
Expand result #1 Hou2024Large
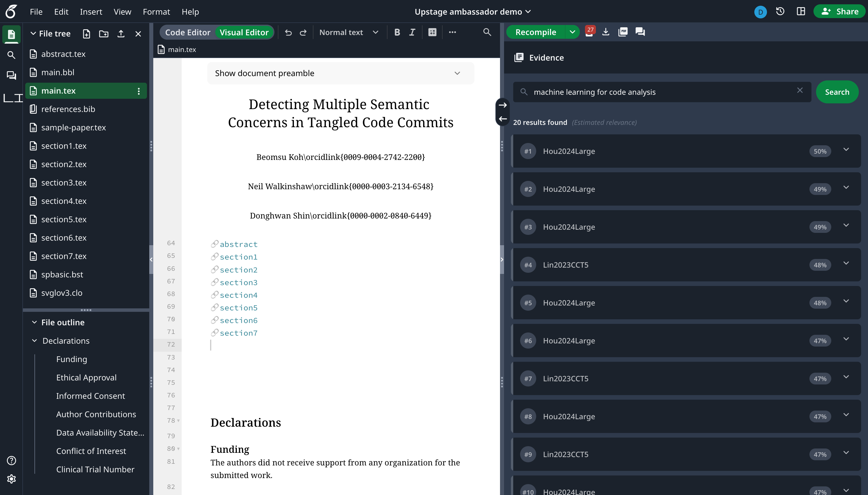point(846,150)
